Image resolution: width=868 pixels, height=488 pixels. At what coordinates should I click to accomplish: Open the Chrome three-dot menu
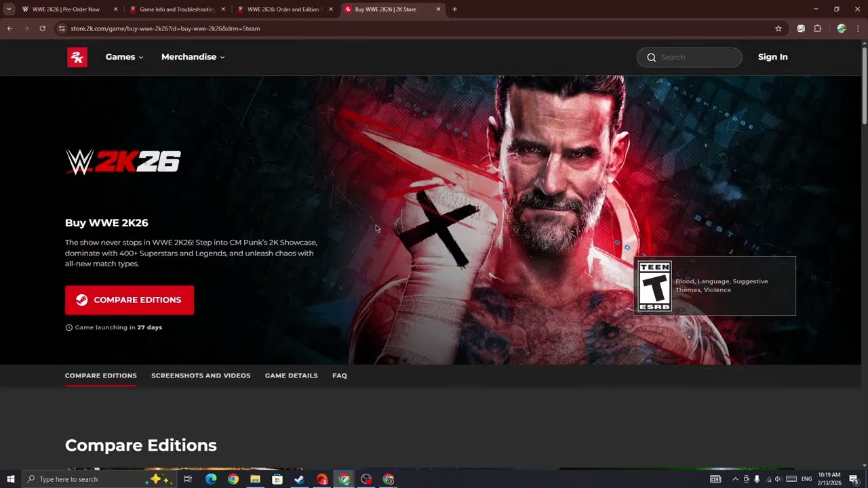click(858, 28)
